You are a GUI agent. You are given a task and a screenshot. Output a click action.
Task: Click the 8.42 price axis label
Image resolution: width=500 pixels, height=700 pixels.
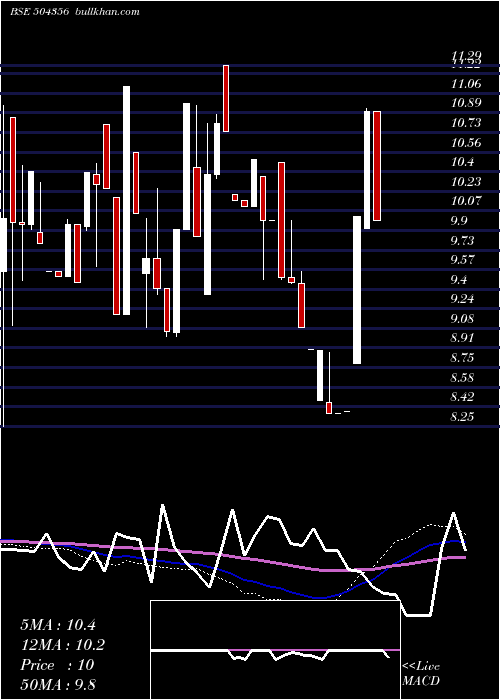(x=462, y=397)
